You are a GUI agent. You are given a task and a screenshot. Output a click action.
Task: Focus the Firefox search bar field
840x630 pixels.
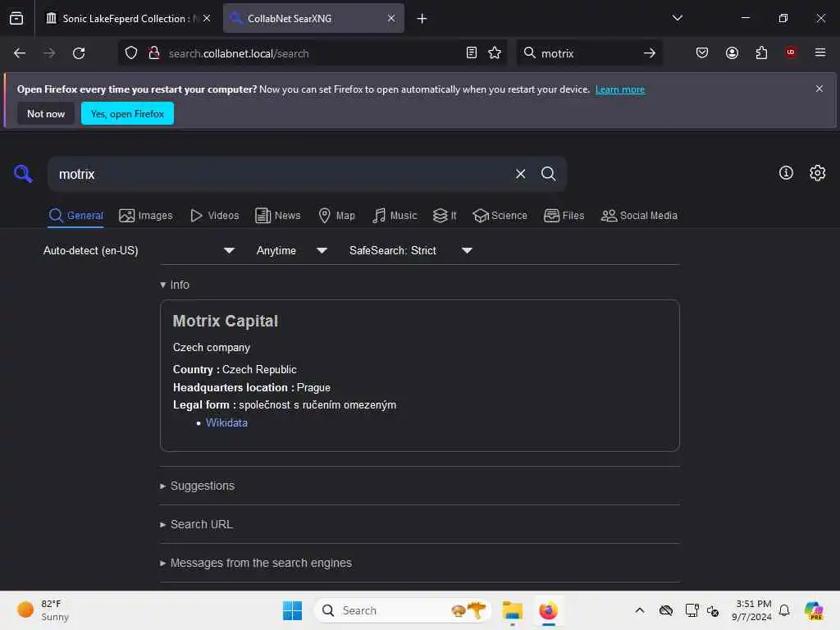click(x=589, y=53)
